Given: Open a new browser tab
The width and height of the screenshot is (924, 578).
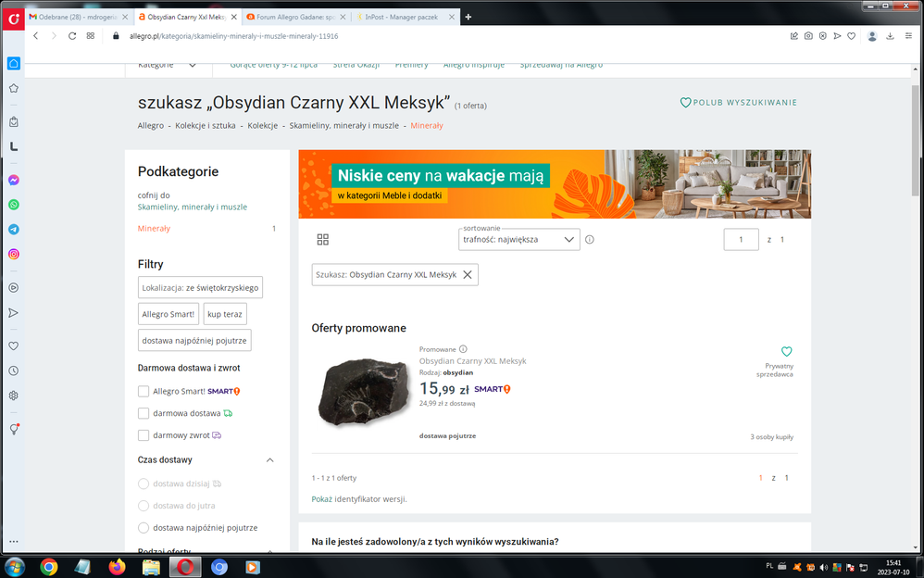Looking at the screenshot, I should (468, 17).
